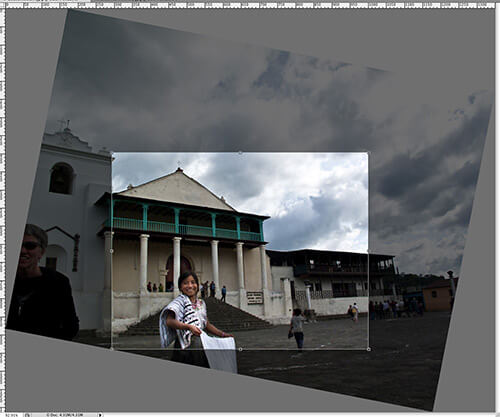Click the horizontal ruler along the top
Screen dimensions: 500x417
pos(250,6)
